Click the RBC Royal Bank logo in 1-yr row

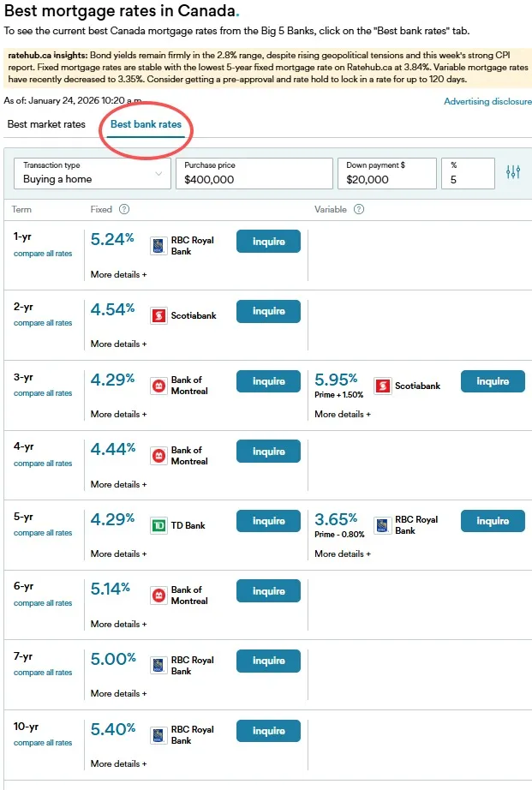[158, 246]
